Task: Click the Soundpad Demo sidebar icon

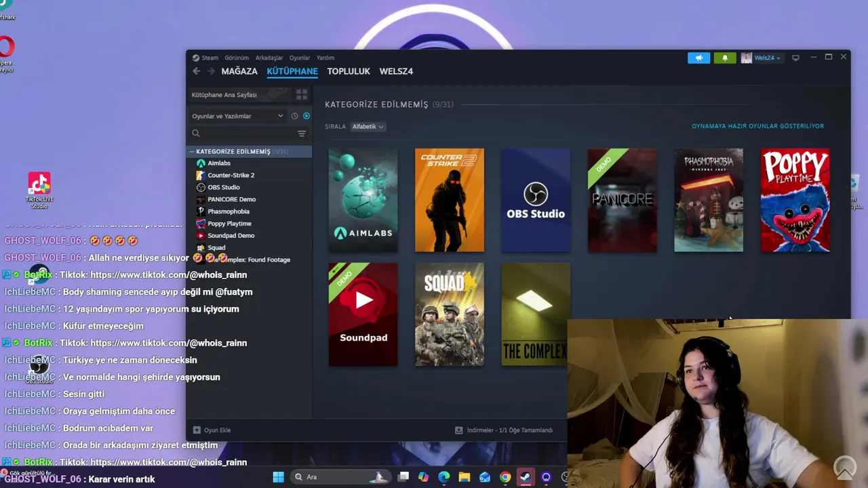Action: 201,236
